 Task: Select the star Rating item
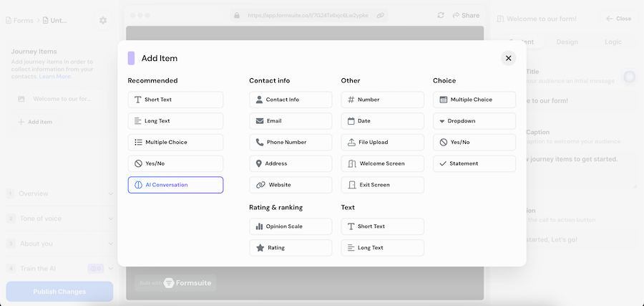point(291,248)
